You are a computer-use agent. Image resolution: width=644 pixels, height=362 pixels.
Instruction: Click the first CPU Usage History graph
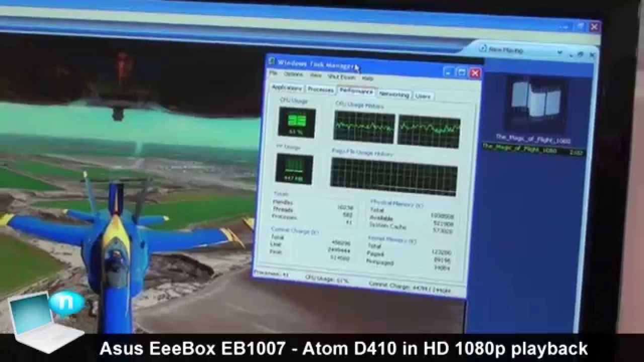tap(364, 127)
